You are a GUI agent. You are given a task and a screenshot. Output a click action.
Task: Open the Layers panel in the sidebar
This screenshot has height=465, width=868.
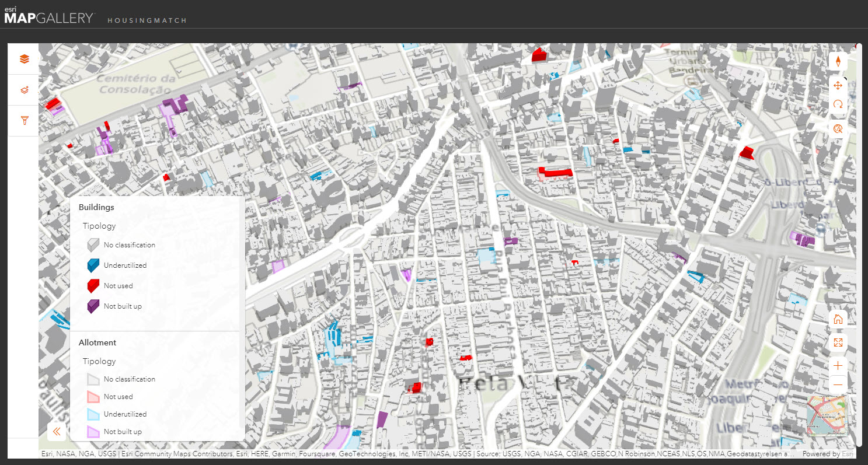pos(23,58)
